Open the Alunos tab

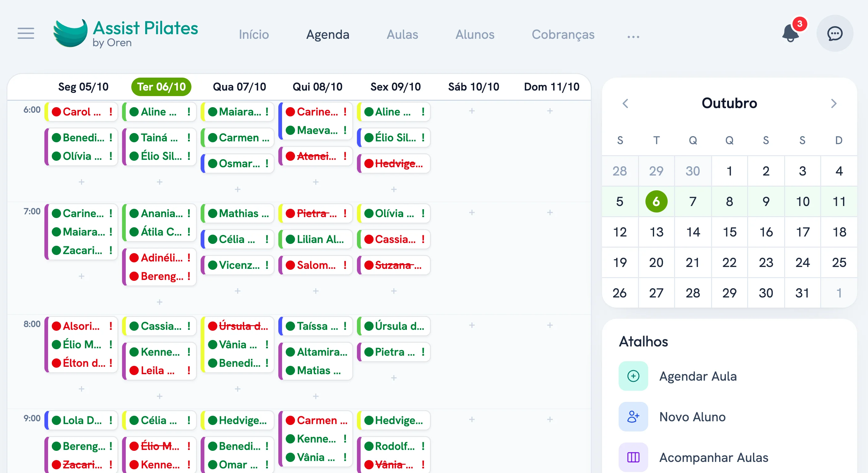475,34
